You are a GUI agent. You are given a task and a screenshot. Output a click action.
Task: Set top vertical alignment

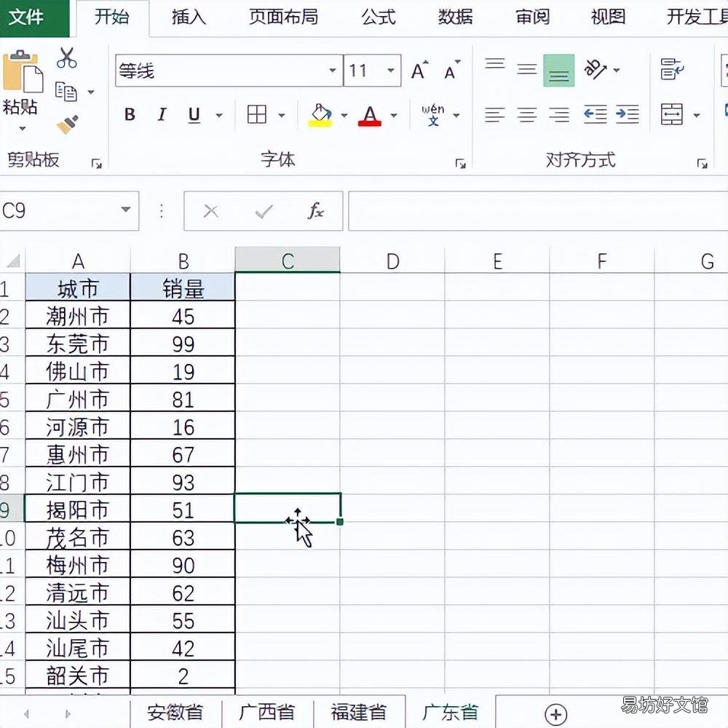(x=495, y=64)
